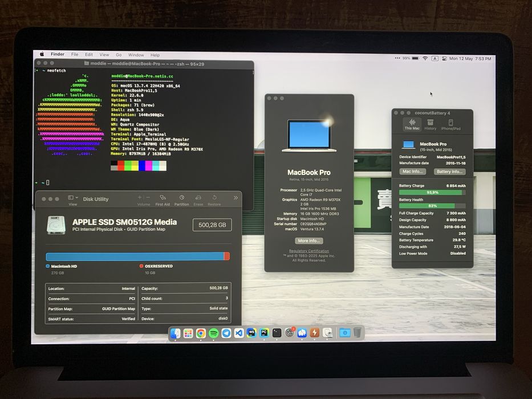This screenshot has height=399, width=532.
Task: Click the SMART status Verified row value
Action: click(x=128, y=319)
